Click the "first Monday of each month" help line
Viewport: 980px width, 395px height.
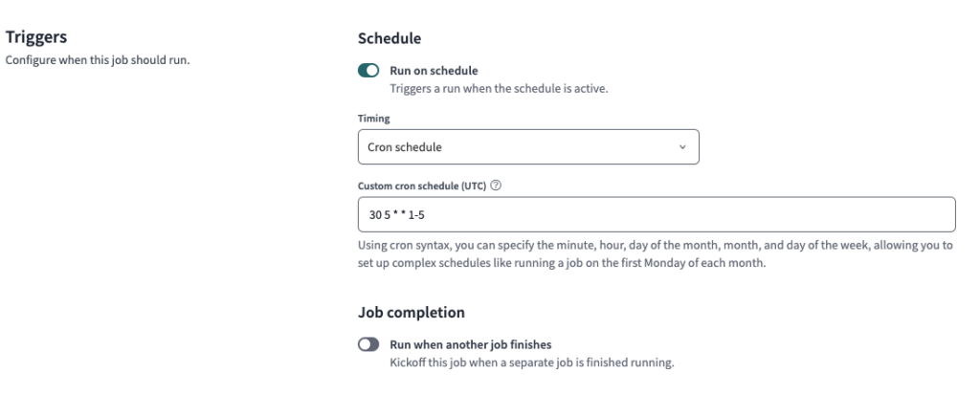pyautogui.click(x=563, y=264)
